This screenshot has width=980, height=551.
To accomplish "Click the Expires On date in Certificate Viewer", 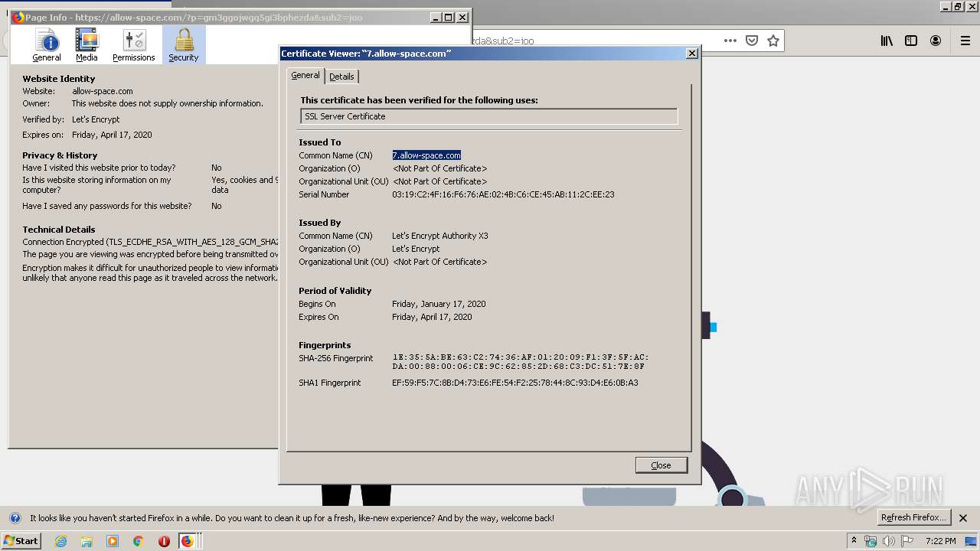I will point(432,317).
